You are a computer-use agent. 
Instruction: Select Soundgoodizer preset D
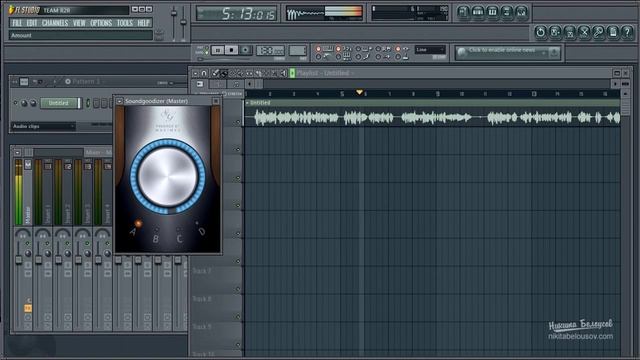click(201, 231)
